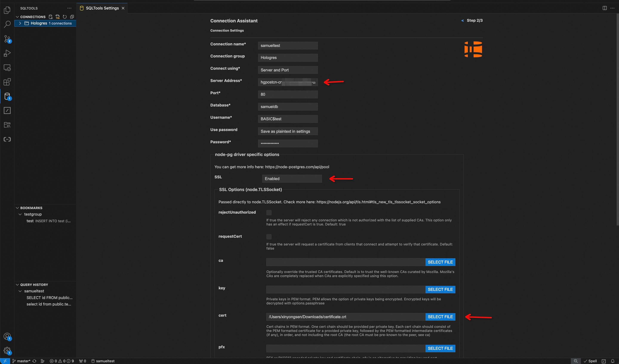Click samueltest connection in status bar
Viewport: 619px width, 364px height.
pyautogui.click(x=103, y=361)
